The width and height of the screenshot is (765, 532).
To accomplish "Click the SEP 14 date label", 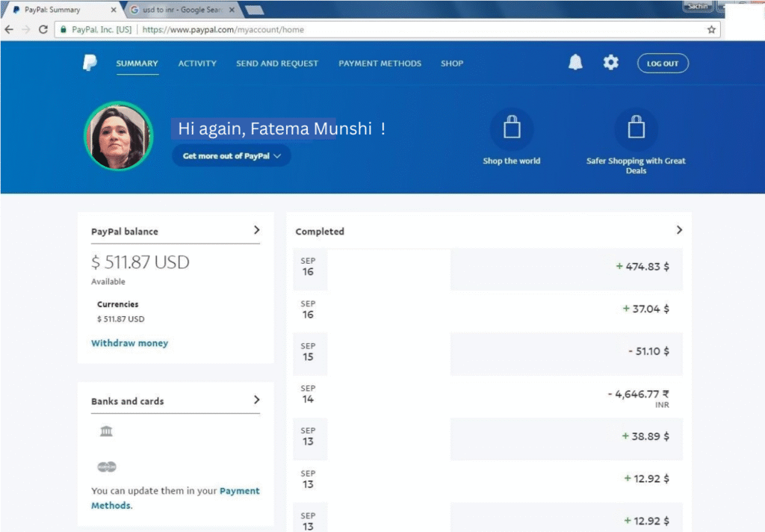I will tap(308, 394).
